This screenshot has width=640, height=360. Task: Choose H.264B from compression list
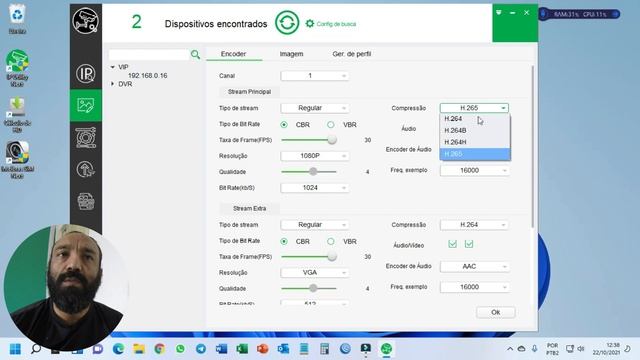(475, 130)
